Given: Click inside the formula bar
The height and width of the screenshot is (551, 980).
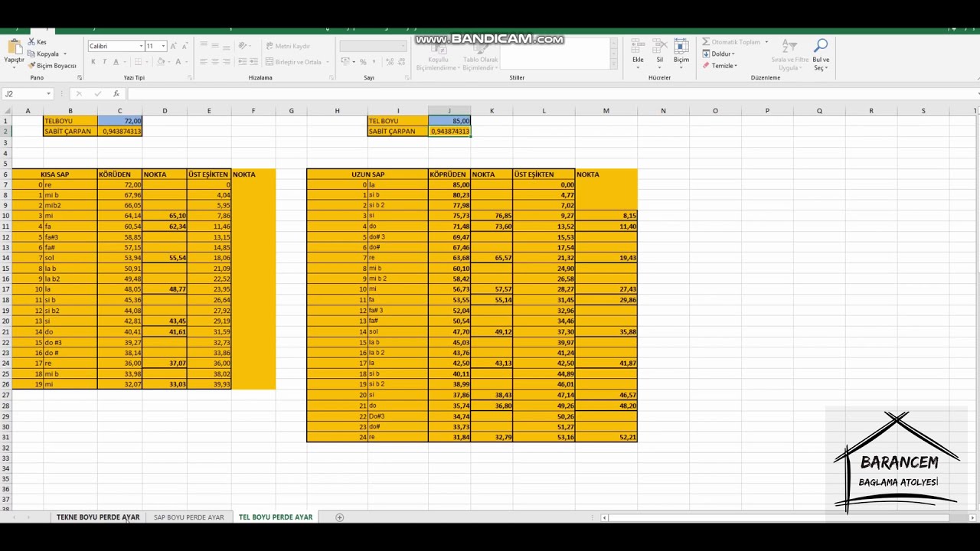Looking at the screenshot, I should pyautogui.click(x=551, y=93).
